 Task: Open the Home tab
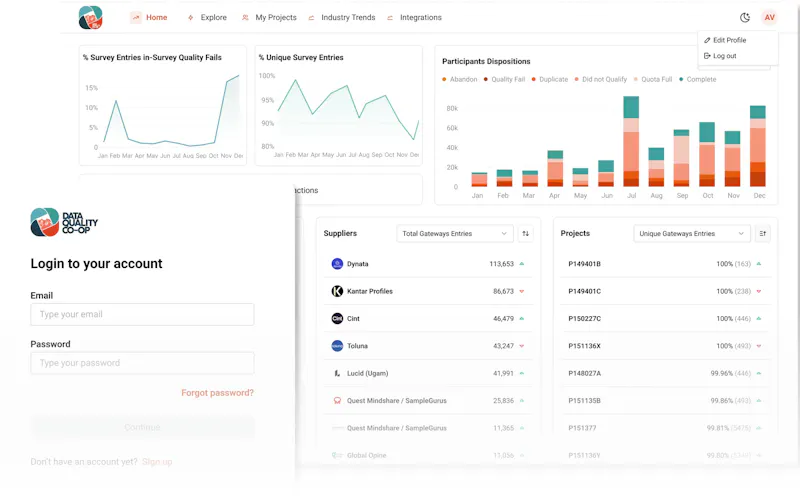pyautogui.click(x=149, y=17)
